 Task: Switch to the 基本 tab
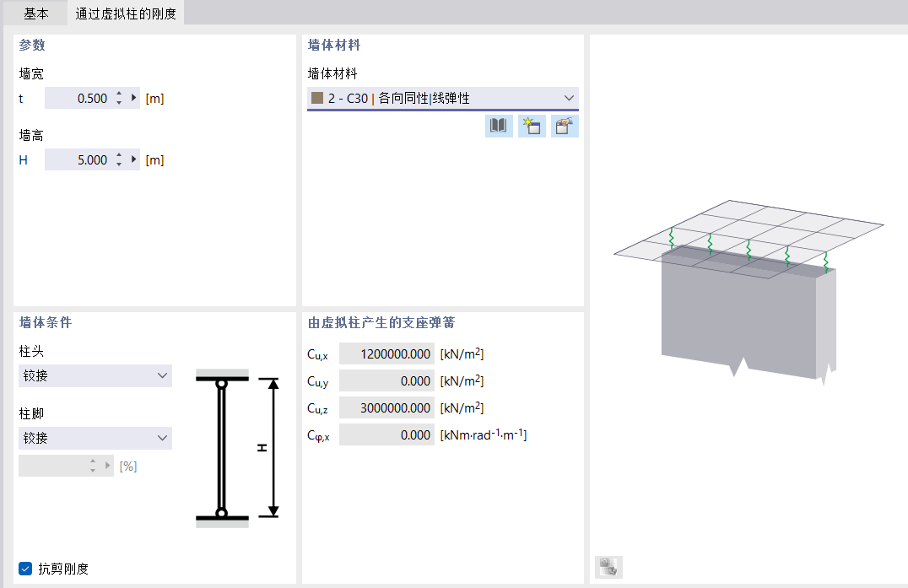[x=36, y=13]
